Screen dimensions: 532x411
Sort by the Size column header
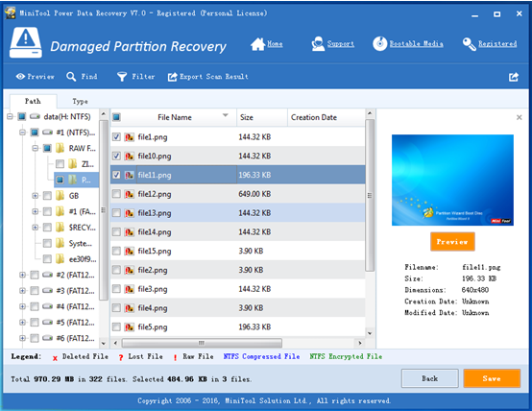[262, 117]
